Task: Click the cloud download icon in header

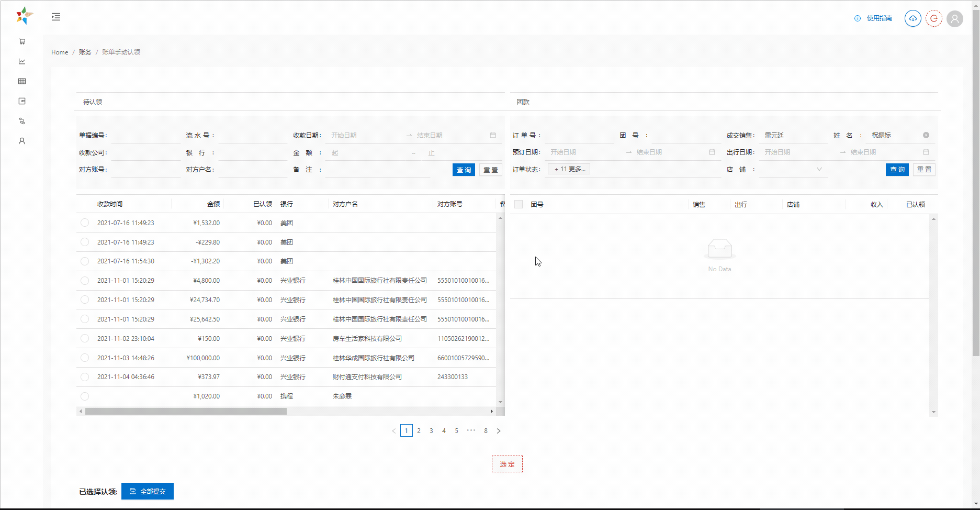Action: 913,18
